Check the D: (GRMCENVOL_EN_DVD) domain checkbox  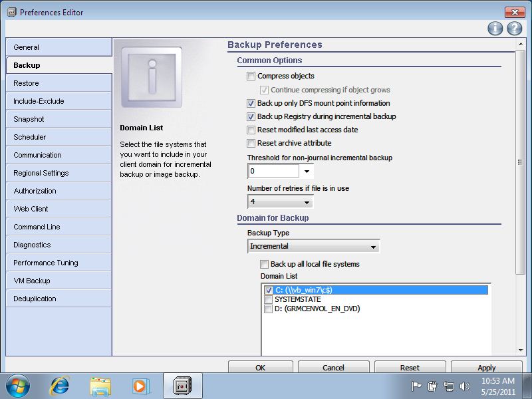click(x=269, y=309)
